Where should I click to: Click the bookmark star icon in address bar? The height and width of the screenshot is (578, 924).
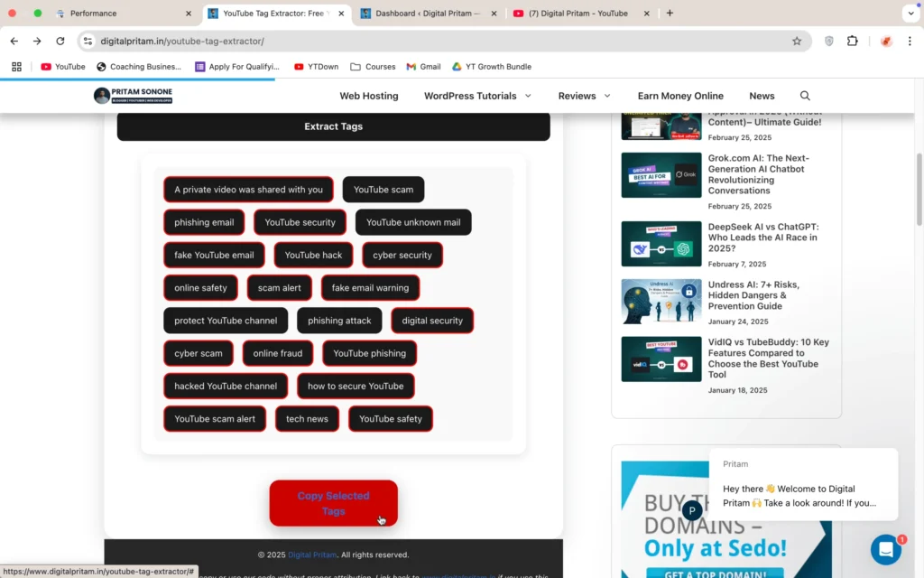(x=797, y=41)
